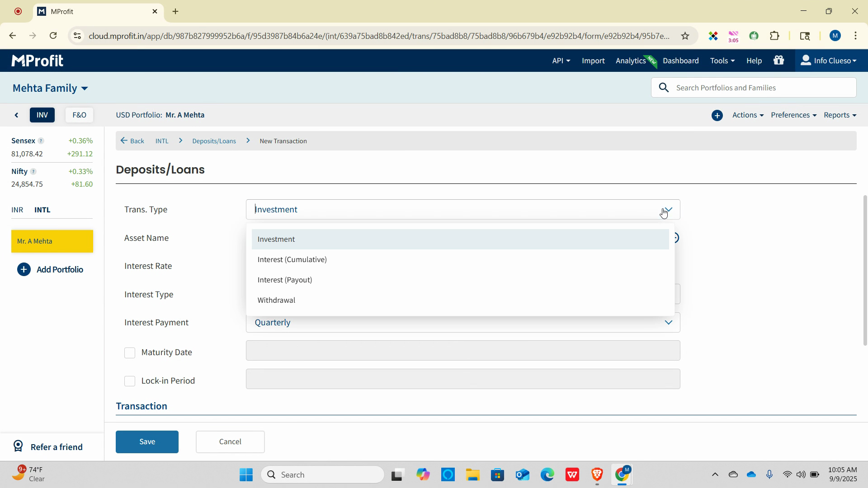This screenshot has height=488, width=868.
Task: Bookmark this page with the star icon
Action: click(x=685, y=36)
